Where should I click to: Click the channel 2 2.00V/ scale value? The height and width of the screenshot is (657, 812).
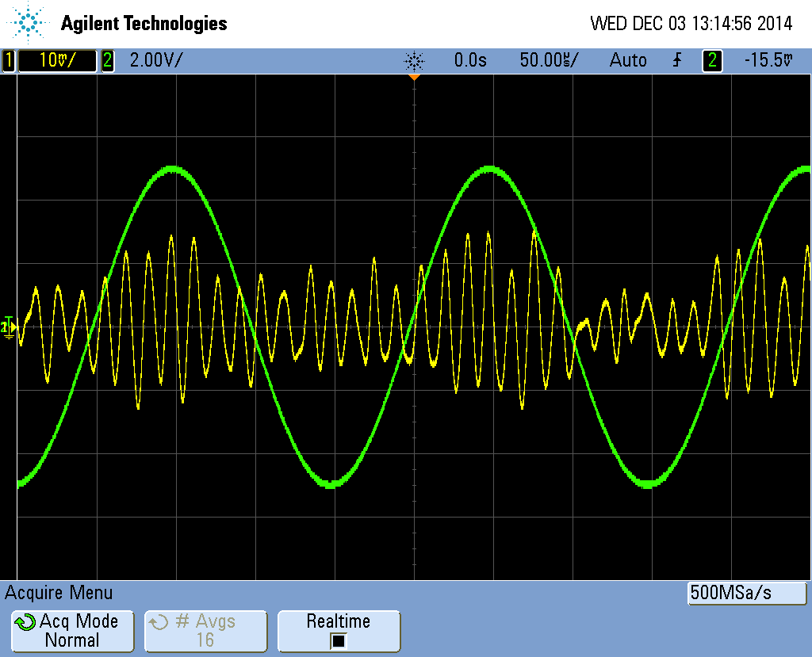click(155, 60)
